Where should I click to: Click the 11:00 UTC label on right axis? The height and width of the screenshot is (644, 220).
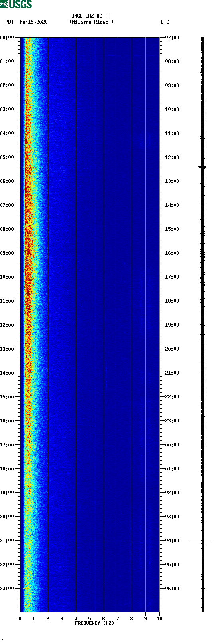(x=172, y=133)
